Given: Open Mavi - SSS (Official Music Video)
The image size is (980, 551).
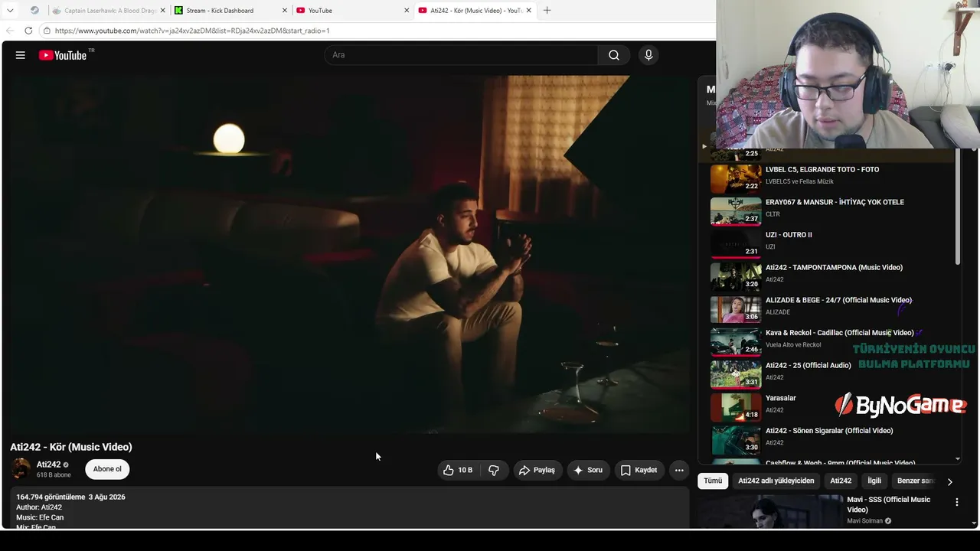Looking at the screenshot, I should [x=888, y=504].
